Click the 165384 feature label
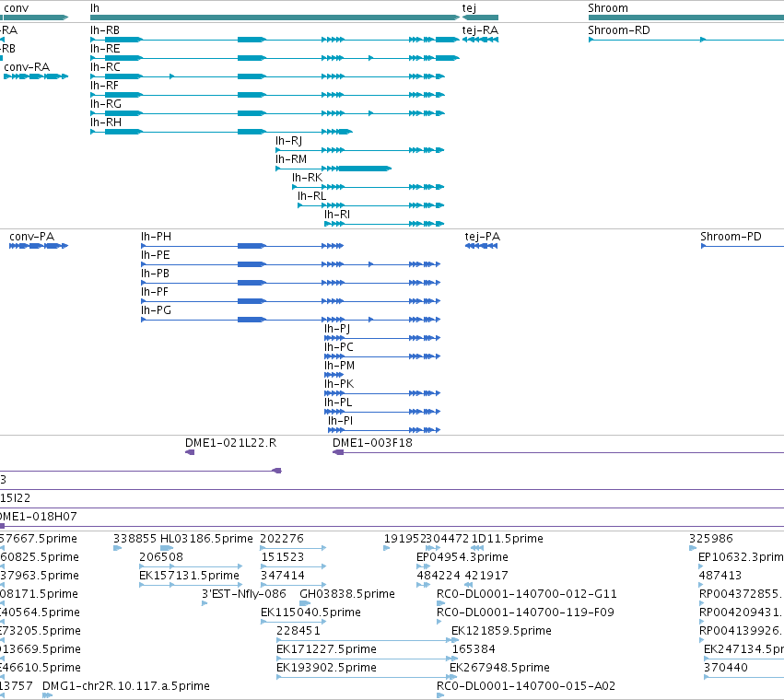784x700 pixels. tap(474, 649)
